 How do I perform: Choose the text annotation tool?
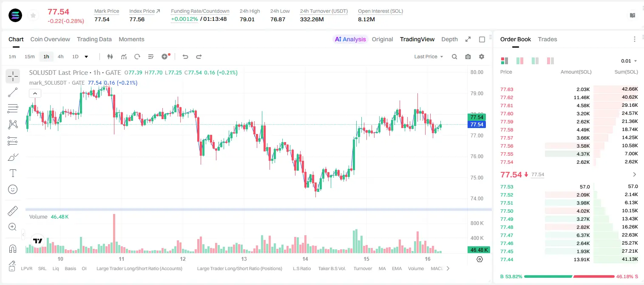click(13, 173)
